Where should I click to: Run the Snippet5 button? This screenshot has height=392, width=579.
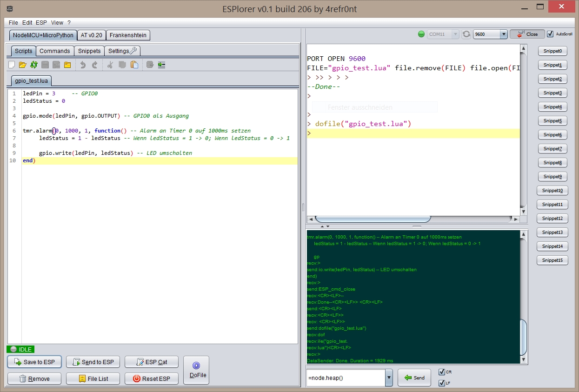552,121
